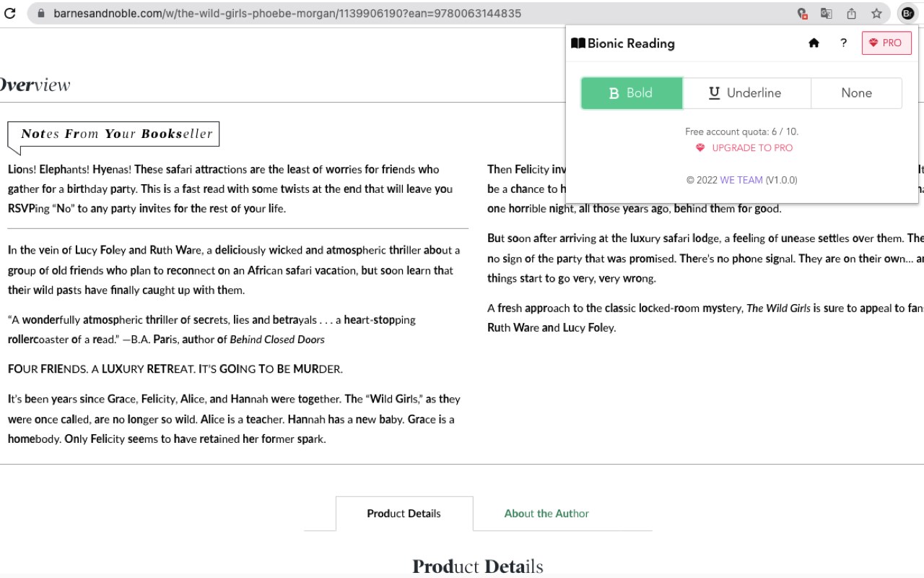Click the PRO badge button
Image resolution: width=924 pixels, height=578 pixels.
[886, 43]
